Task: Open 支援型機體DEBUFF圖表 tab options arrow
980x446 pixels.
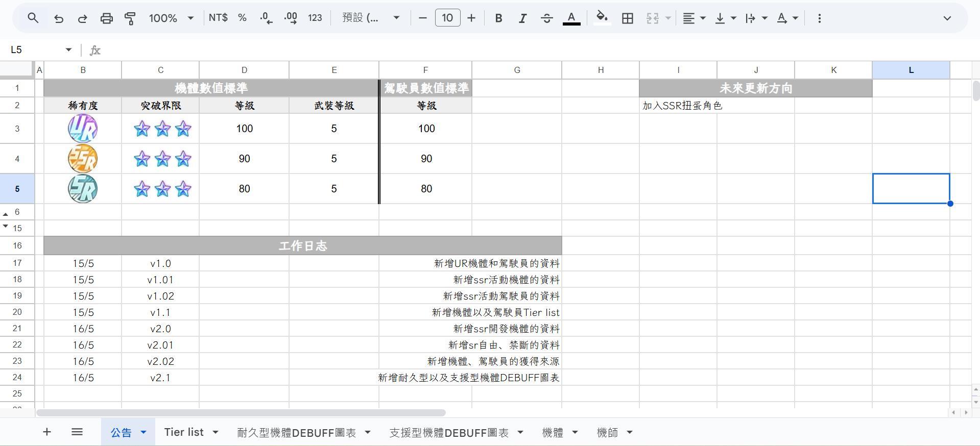Action: click(520, 432)
